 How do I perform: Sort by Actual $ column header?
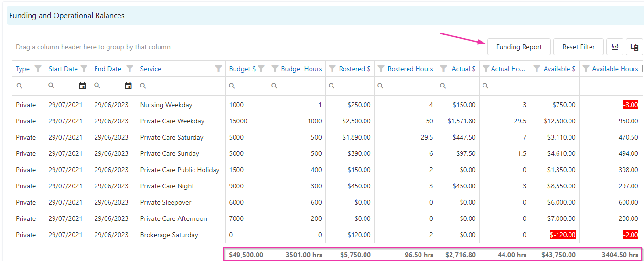point(463,69)
